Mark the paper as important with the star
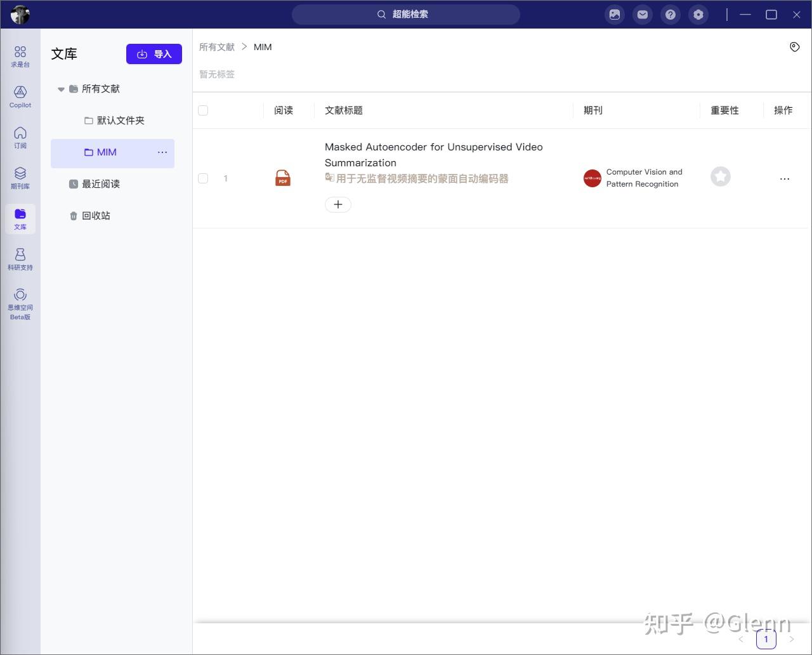 [720, 177]
